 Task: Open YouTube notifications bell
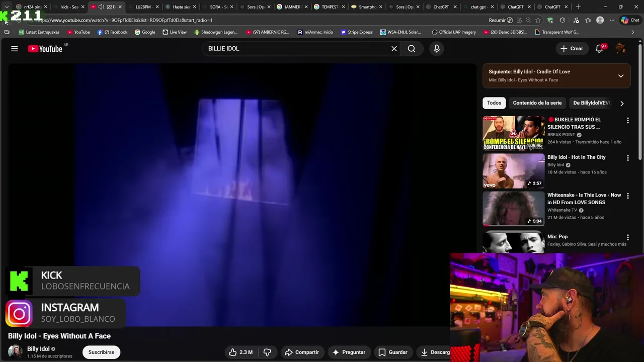(x=599, y=49)
